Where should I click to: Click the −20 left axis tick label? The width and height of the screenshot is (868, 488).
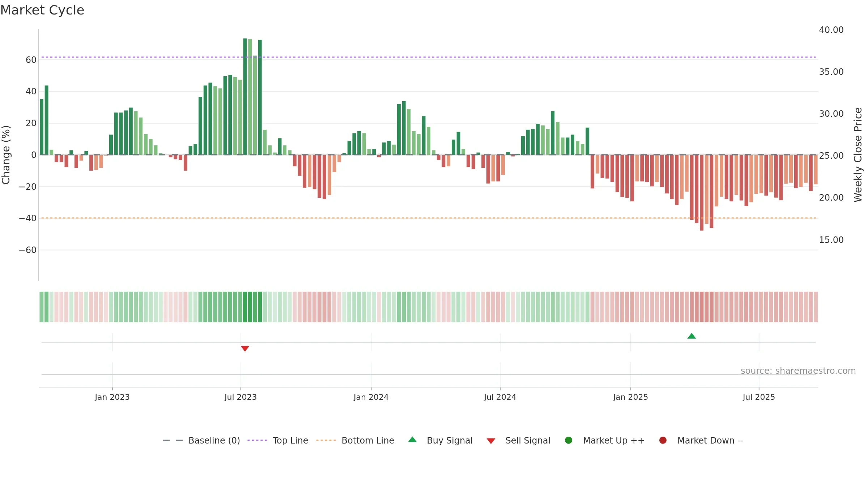pos(28,187)
